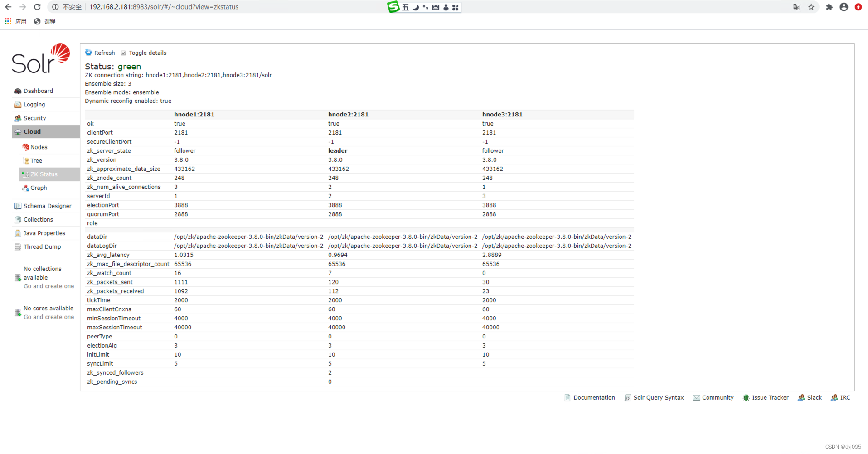Image resolution: width=868 pixels, height=454 pixels.
Task: Click the Refresh icon
Action: click(x=88, y=53)
